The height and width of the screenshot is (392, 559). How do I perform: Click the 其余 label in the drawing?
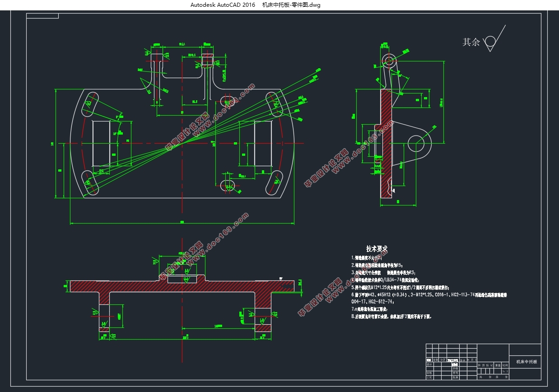tap(471, 42)
